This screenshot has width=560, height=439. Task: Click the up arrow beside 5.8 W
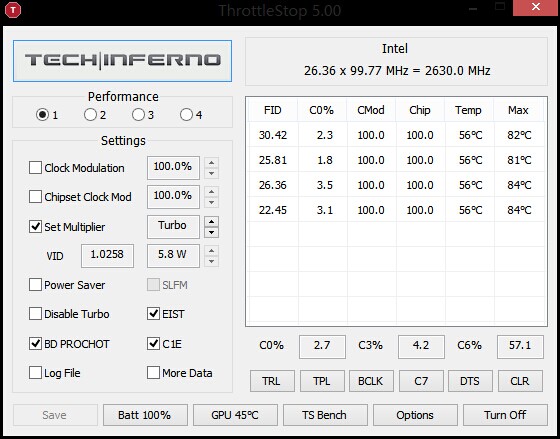point(211,250)
